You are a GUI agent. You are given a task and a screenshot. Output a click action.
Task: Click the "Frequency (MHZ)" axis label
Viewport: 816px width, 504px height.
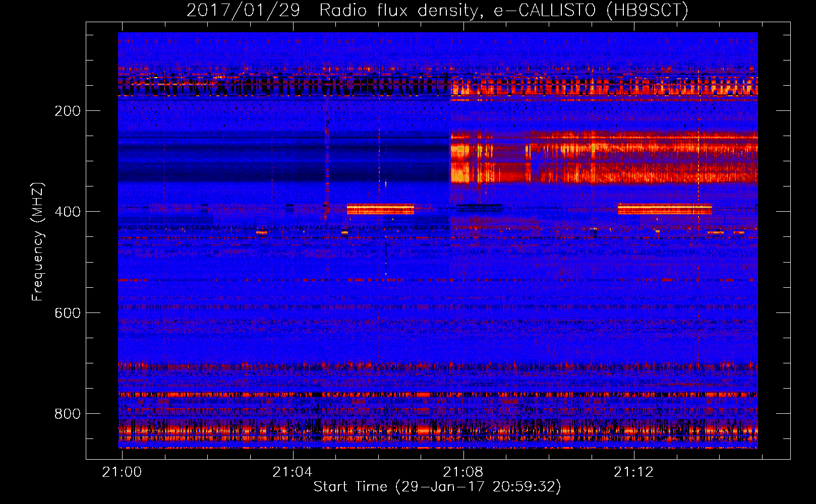coord(38,241)
